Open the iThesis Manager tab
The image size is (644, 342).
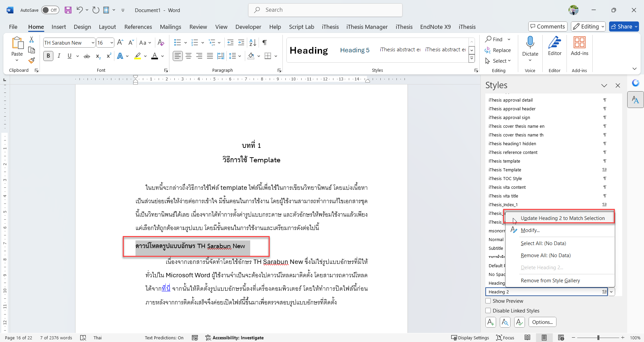click(x=367, y=27)
